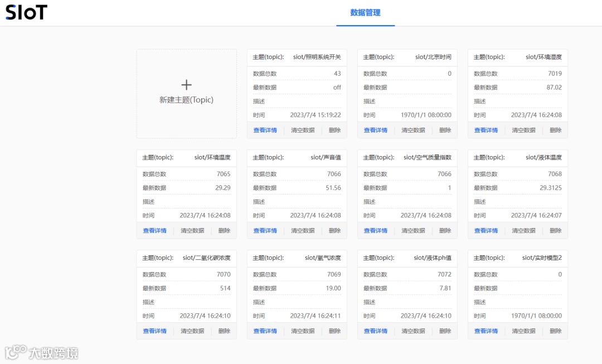Click the plus icon to create new topic
Viewport: 602px width, 364px height.
click(x=186, y=85)
